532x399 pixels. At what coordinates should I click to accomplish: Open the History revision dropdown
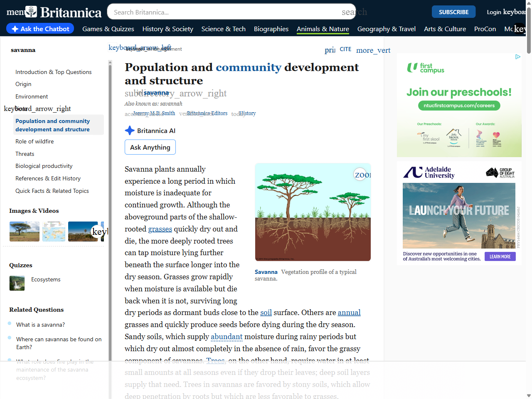[x=247, y=113]
